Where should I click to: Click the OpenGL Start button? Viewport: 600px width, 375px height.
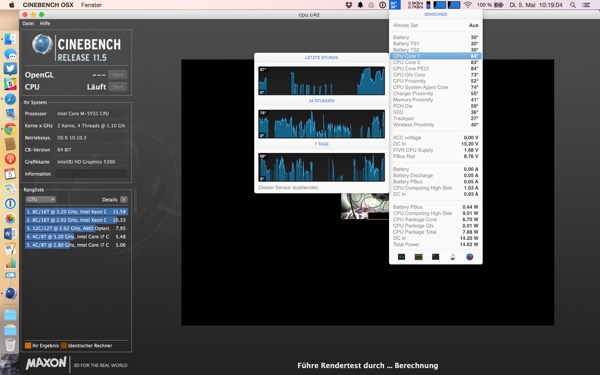click(117, 75)
